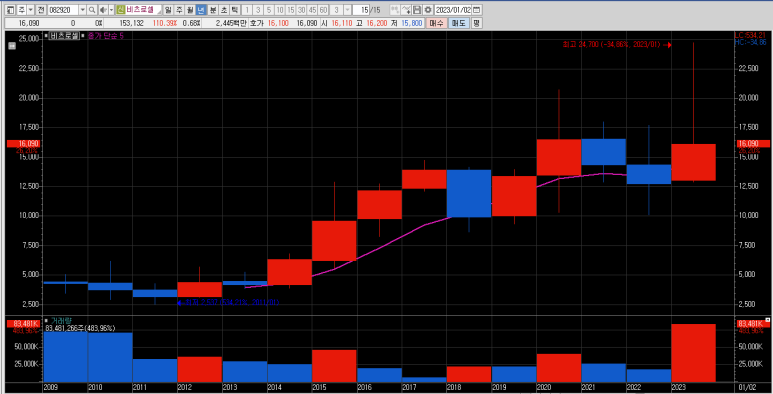Click the chart layout icon at toolbar start
Image resolution: width=773 pixels, height=394 pixels.
(10, 10)
